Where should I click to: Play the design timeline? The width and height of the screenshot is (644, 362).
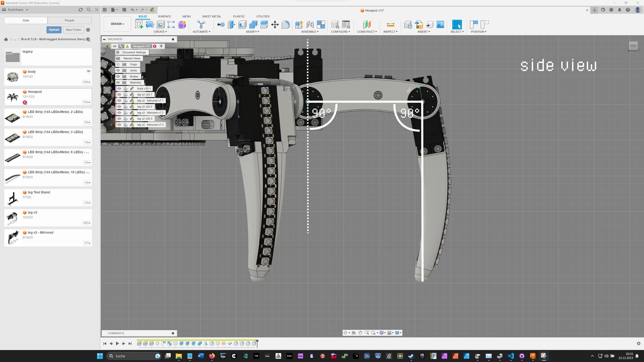[x=117, y=343]
